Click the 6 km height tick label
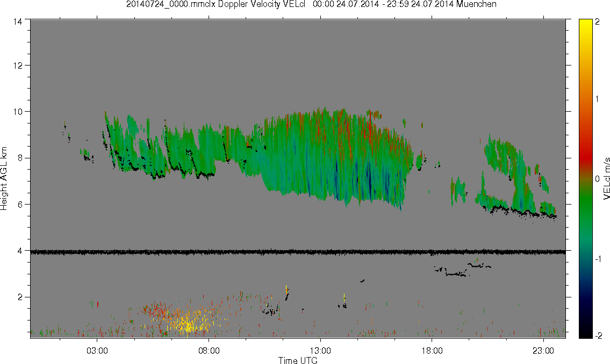 coord(20,205)
